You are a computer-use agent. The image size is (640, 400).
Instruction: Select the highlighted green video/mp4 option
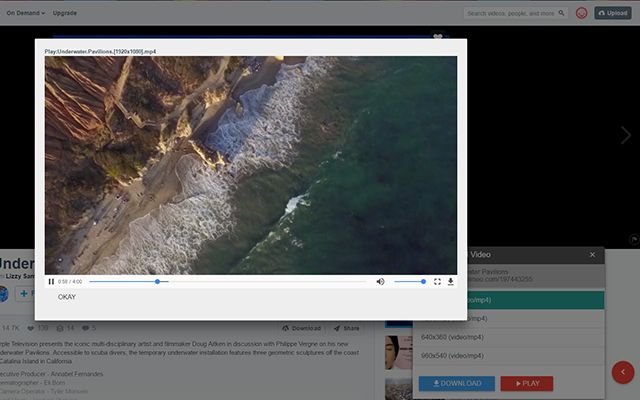point(536,300)
